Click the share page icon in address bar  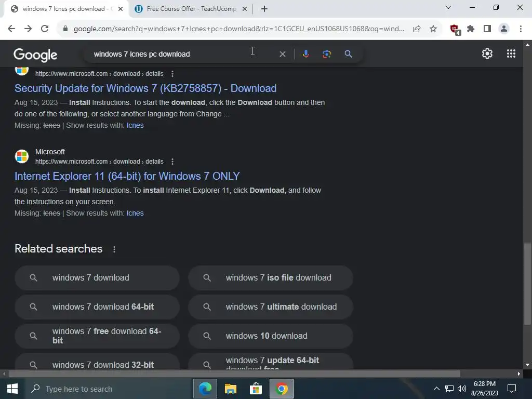417,29
